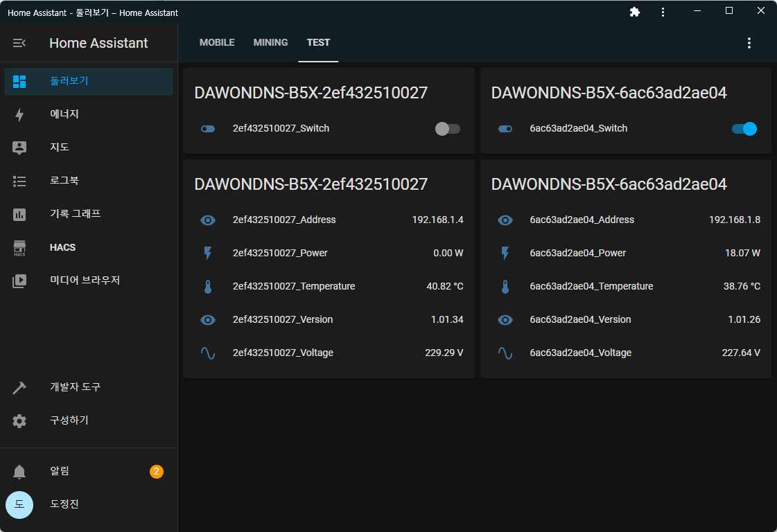Select the TEST tab

(x=318, y=42)
